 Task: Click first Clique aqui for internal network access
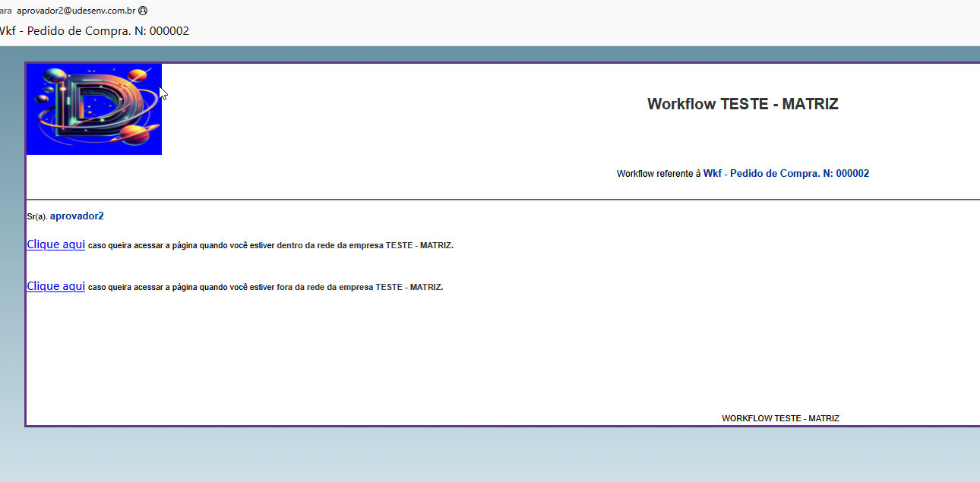(x=55, y=244)
